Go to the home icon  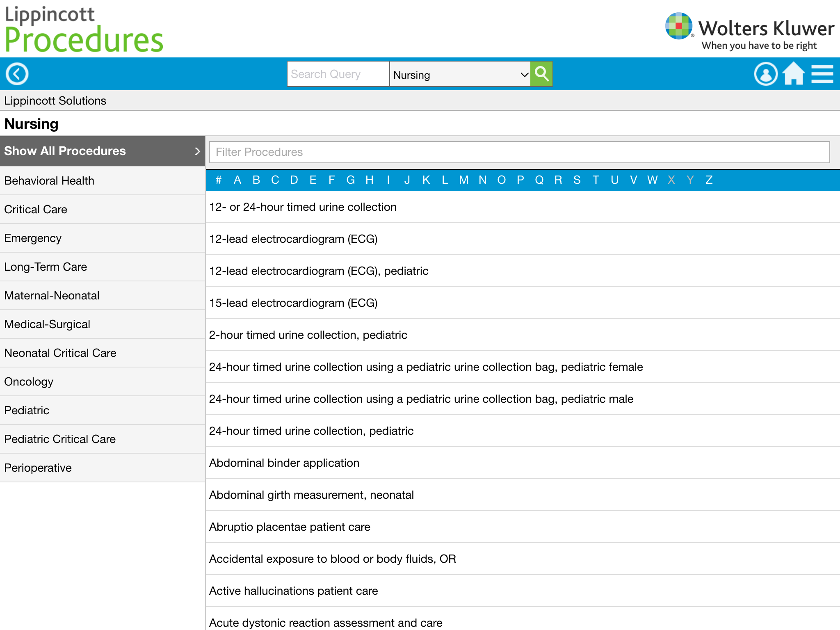tap(794, 73)
